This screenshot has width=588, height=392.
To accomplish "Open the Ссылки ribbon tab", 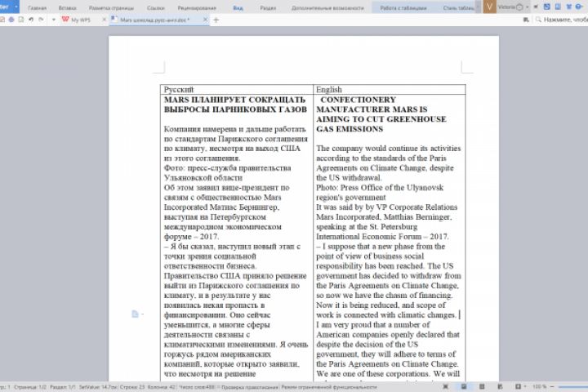I will click(156, 8).
